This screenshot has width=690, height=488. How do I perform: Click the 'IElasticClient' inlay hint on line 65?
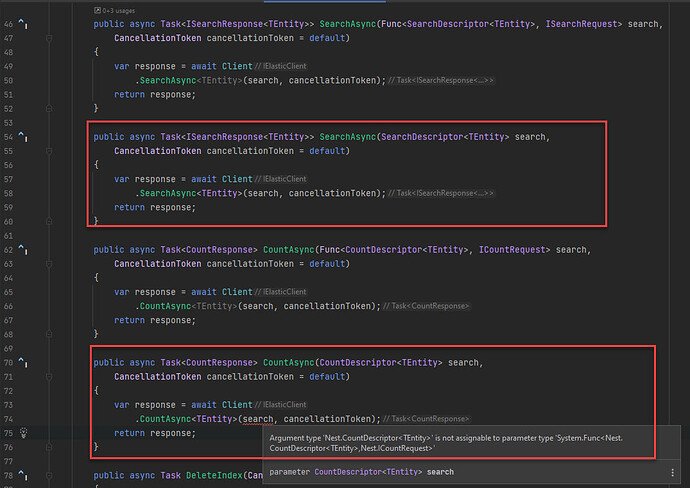280,292
